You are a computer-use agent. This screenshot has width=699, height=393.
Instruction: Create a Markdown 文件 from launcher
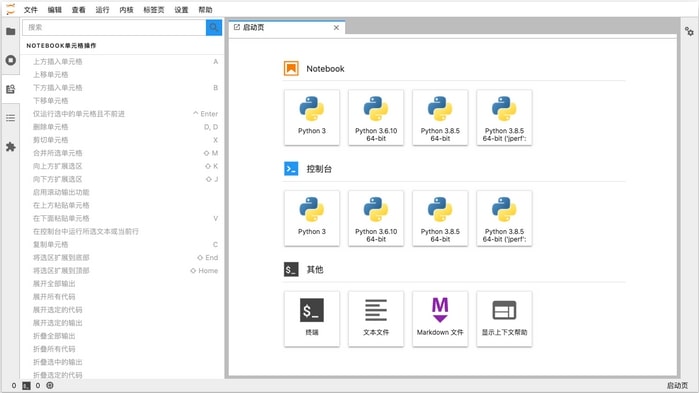click(440, 319)
